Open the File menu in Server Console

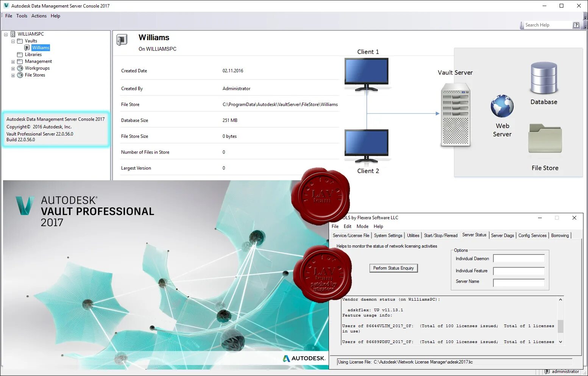pyautogui.click(x=9, y=16)
